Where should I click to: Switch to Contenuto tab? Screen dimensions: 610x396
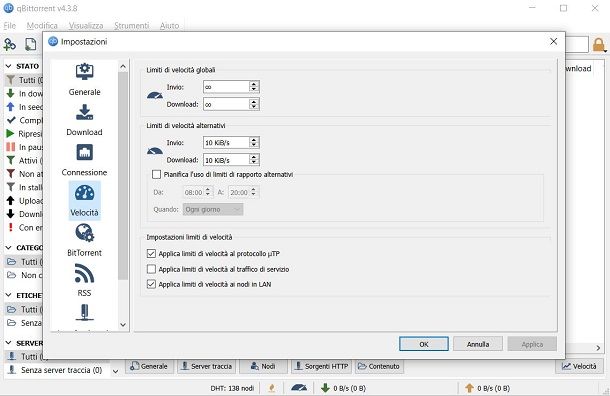tap(379, 366)
